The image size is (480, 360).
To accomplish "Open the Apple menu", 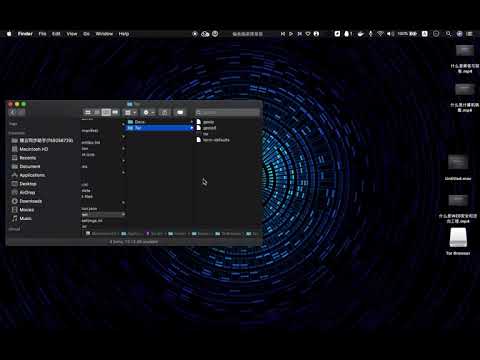I will coord(9,34).
